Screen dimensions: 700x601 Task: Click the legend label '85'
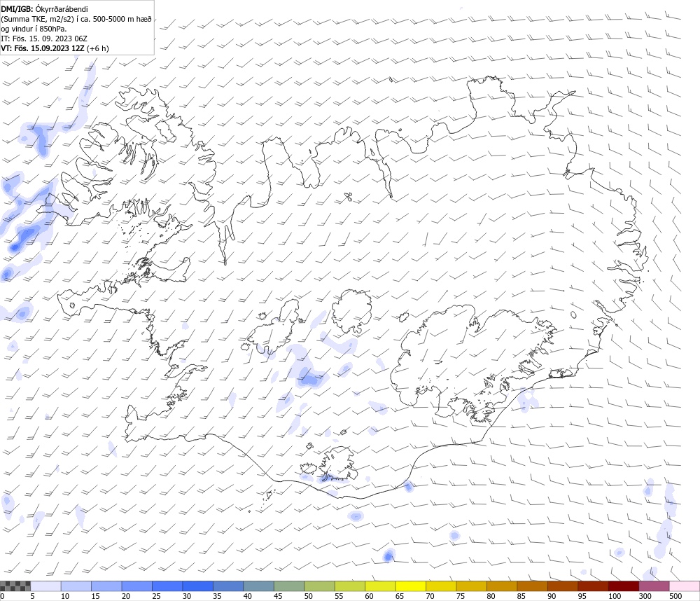click(x=521, y=596)
